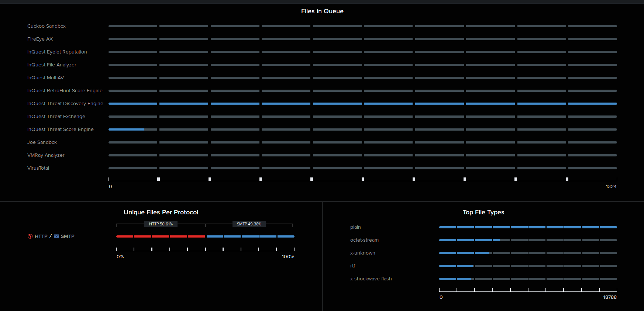Click the SMTP 49.38% percentage tag
This screenshot has height=311, width=644.
pyautogui.click(x=249, y=224)
